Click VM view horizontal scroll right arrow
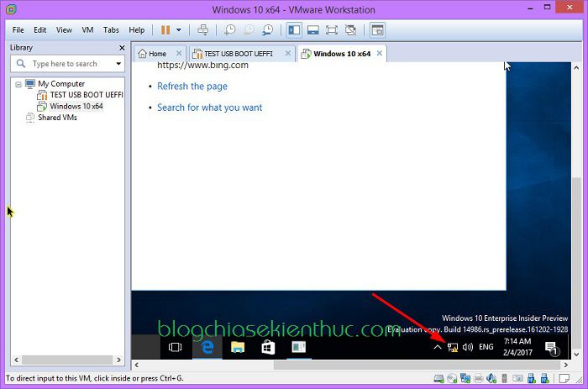 point(566,365)
